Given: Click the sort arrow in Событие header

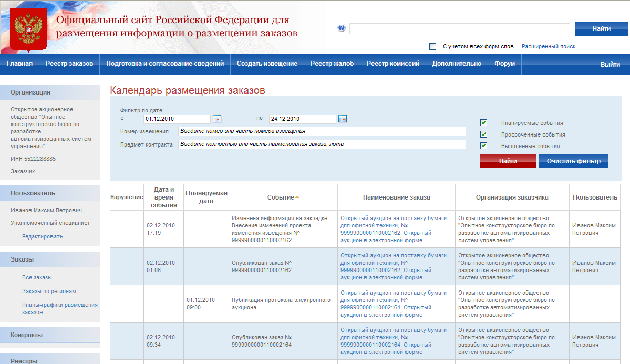Looking at the screenshot, I should point(297,197).
